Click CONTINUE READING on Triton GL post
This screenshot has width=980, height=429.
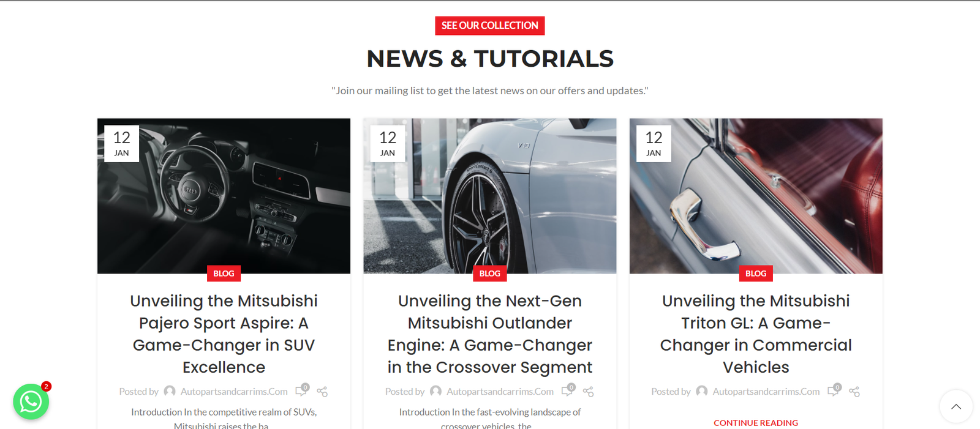click(756, 423)
